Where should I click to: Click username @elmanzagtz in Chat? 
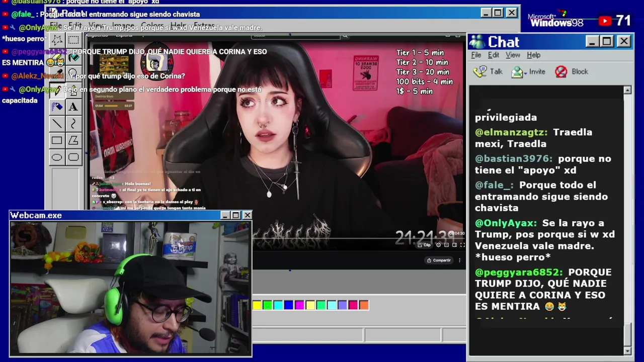511,132
